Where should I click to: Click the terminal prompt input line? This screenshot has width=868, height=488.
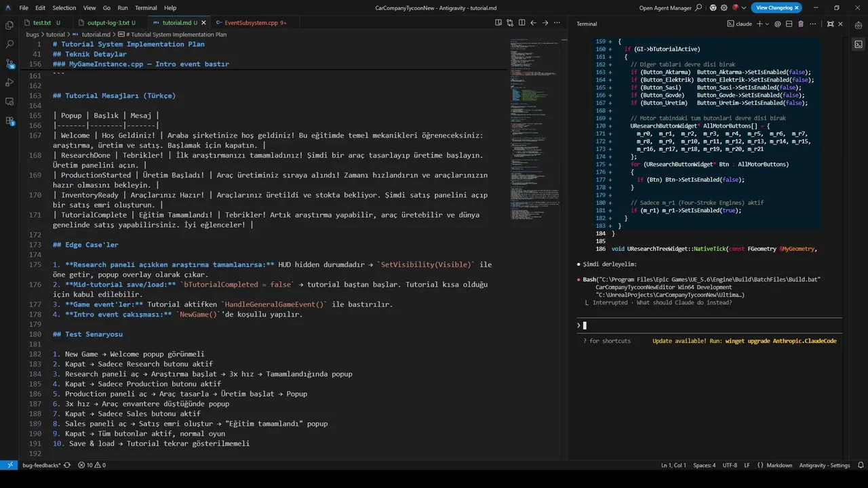pyautogui.click(x=709, y=325)
